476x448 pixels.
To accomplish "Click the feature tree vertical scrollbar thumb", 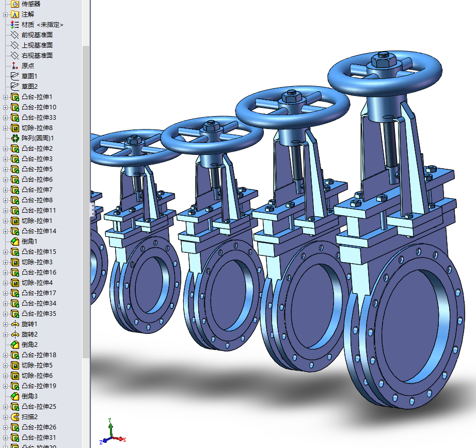I will click(x=86, y=202).
